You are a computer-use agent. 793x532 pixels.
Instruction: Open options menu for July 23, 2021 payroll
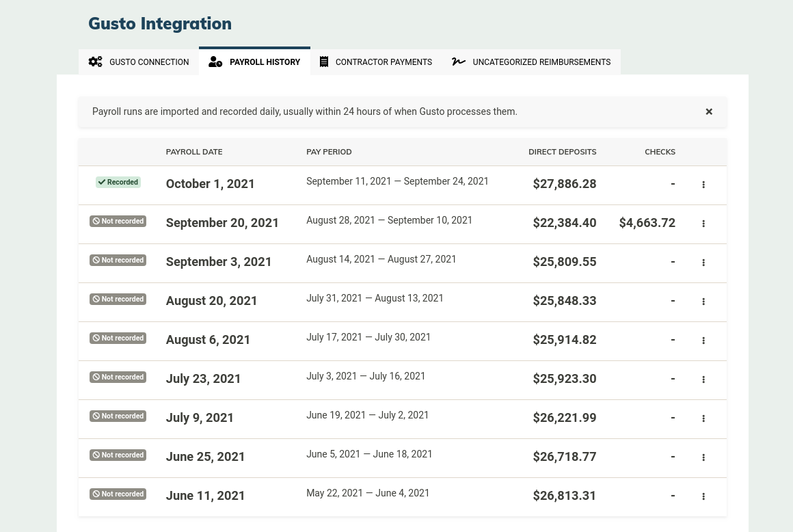(x=703, y=380)
